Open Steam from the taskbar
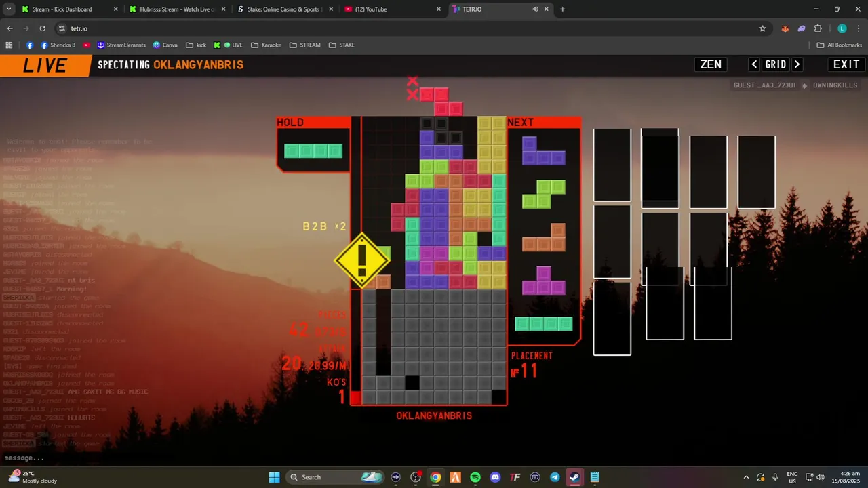The image size is (868, 488). tap(574, 477)
